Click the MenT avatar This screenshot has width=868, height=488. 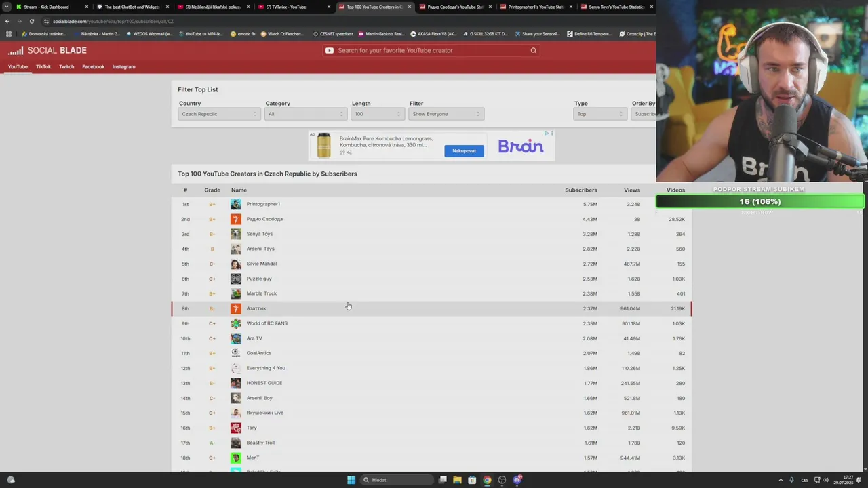[236, 457]
